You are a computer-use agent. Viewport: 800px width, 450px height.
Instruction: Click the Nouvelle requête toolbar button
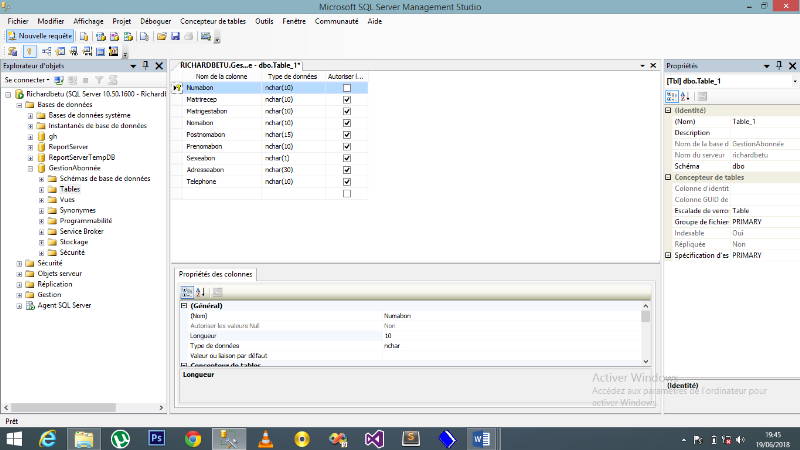41,36
